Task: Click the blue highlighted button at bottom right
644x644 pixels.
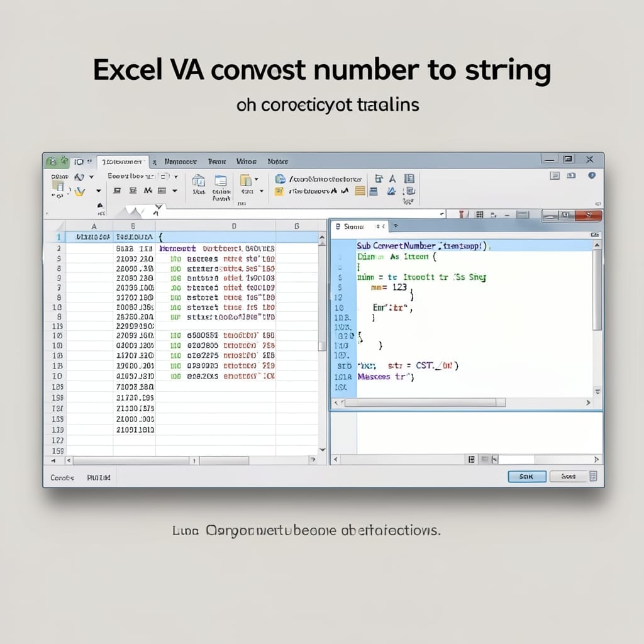Action: [527, 477]
